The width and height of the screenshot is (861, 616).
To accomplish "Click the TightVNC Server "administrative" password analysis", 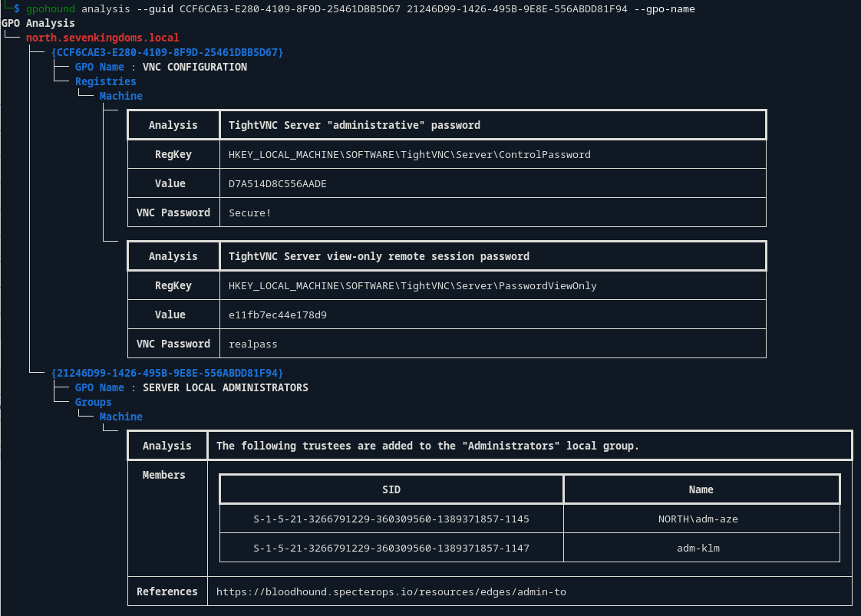I will coord(355,125).
